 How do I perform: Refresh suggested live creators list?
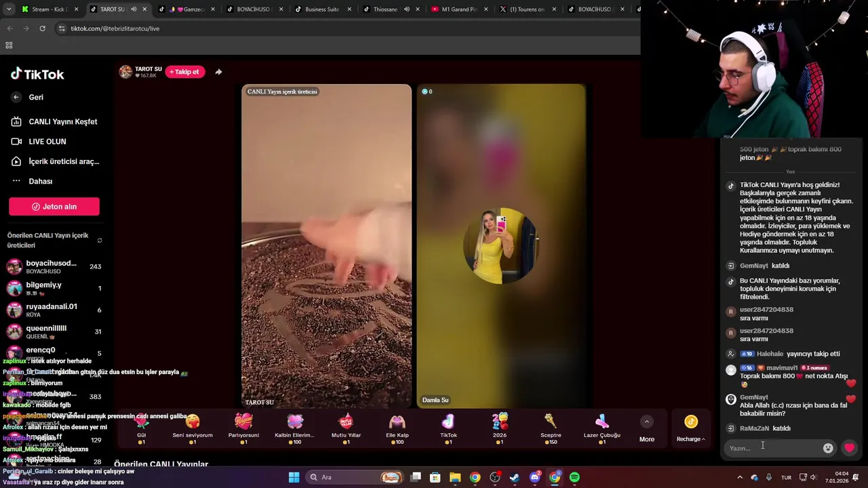click(x=100, y=241)
